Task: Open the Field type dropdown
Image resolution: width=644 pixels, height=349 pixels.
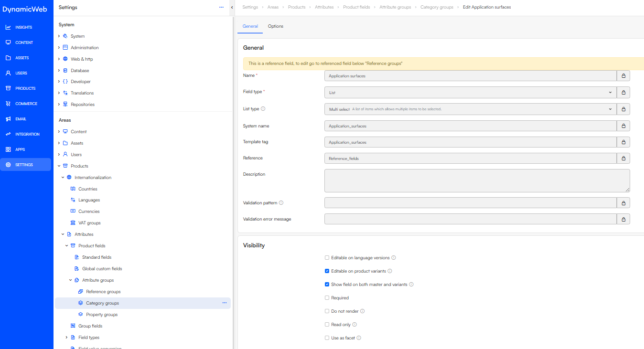Action: tap(470, 93)
